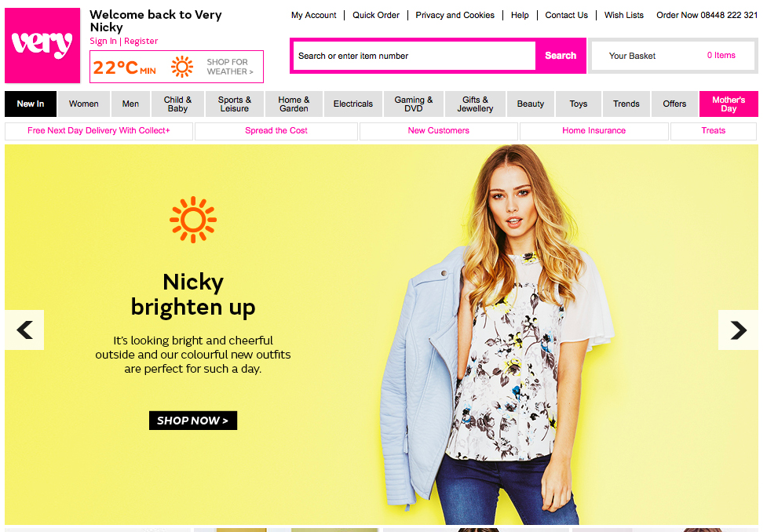
Task: Click the Very logo
Action: [42, 46]
